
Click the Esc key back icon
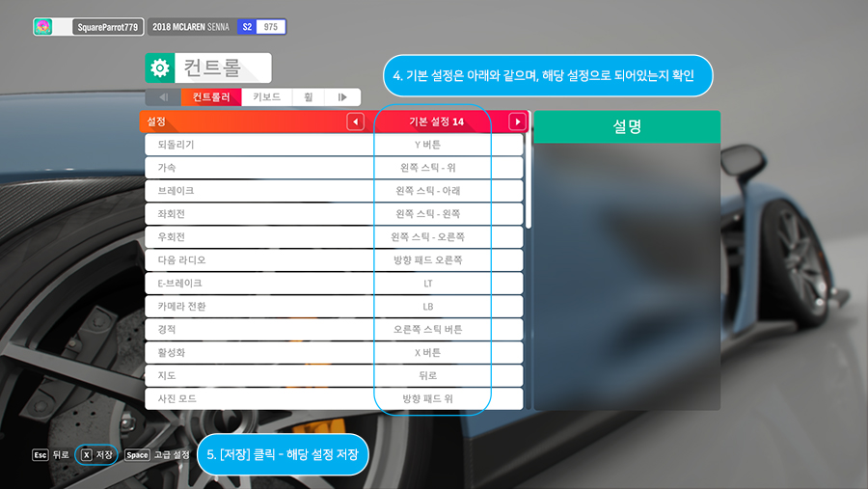(x=40, y=454)
